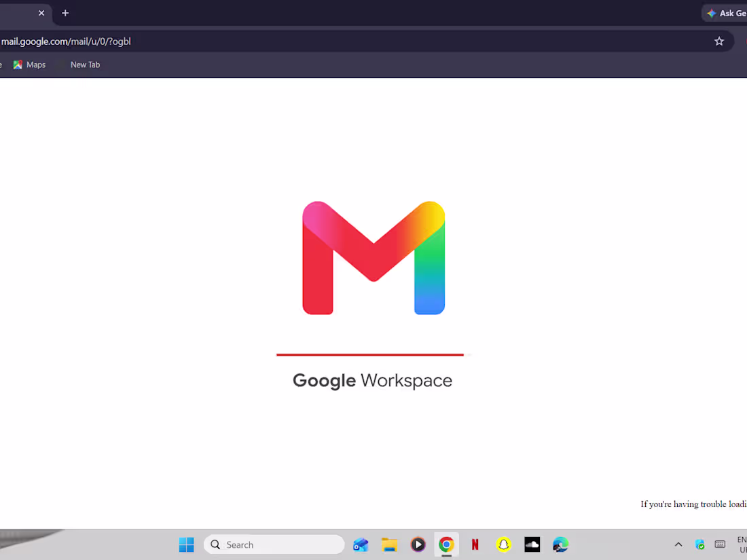This screenshot has height=560, width=747.
Task: Open Outlook from the taskbar
Action: coord(361,544)
